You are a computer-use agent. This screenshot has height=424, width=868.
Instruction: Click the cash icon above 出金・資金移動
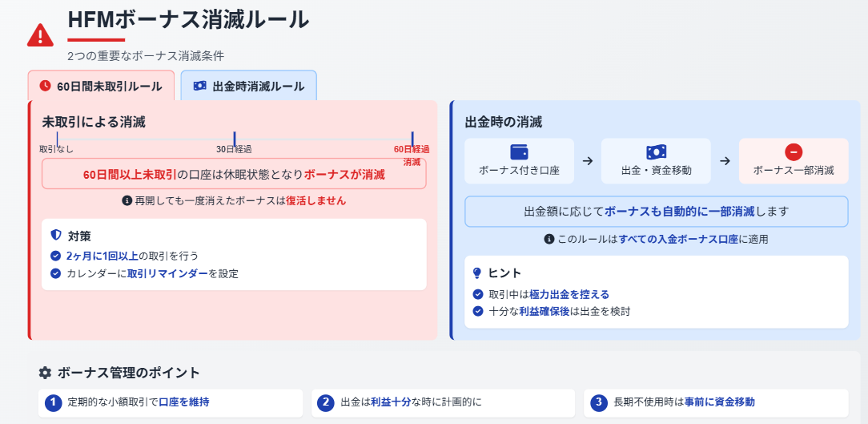click(x=656, y=151)
